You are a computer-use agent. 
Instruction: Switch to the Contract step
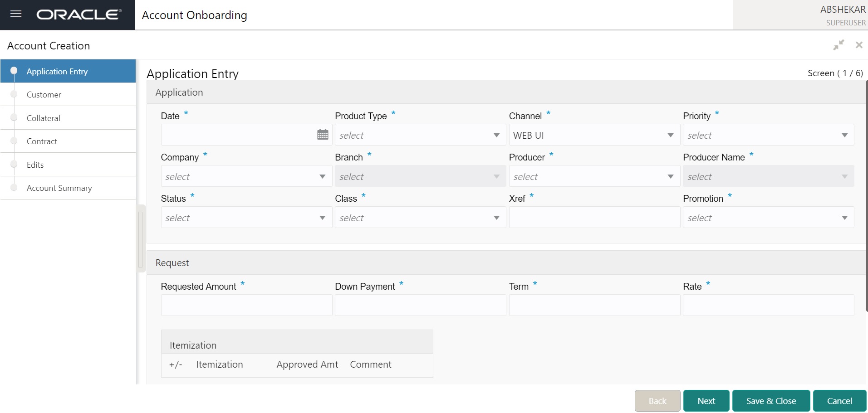(x=68, y=141)
